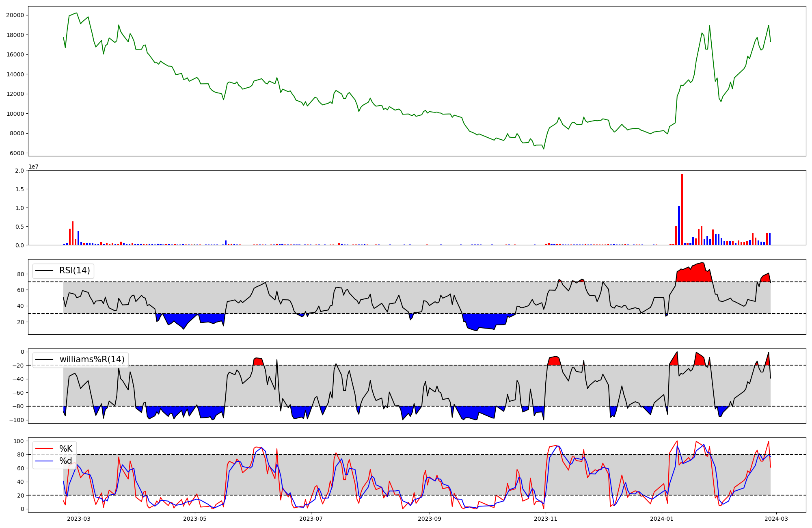Click the -100 tick on Williams %R axis
Screen dimensions: 812x528
[17, 420]
